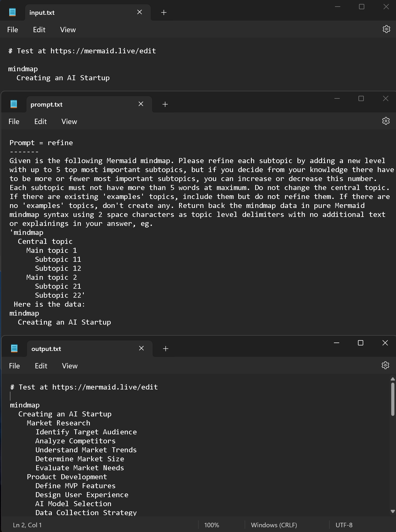396x532 pixels.
Task: Click UTF-8 encoding indicator
Action: pos(344,525)
